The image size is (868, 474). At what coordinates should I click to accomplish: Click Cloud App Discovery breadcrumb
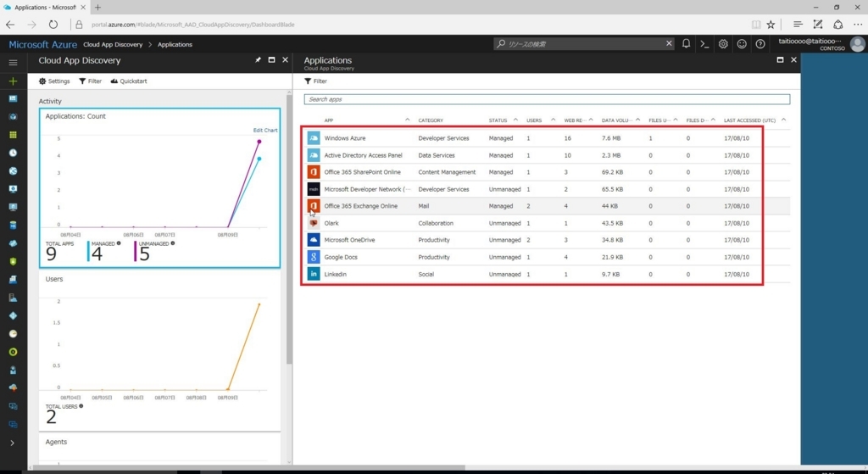click(113, 44)
